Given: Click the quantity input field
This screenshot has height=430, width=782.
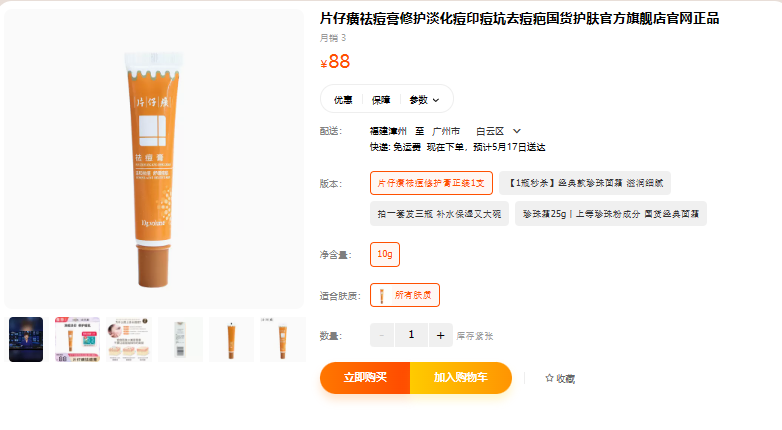Looking at the screenshot, I should 411,336.
